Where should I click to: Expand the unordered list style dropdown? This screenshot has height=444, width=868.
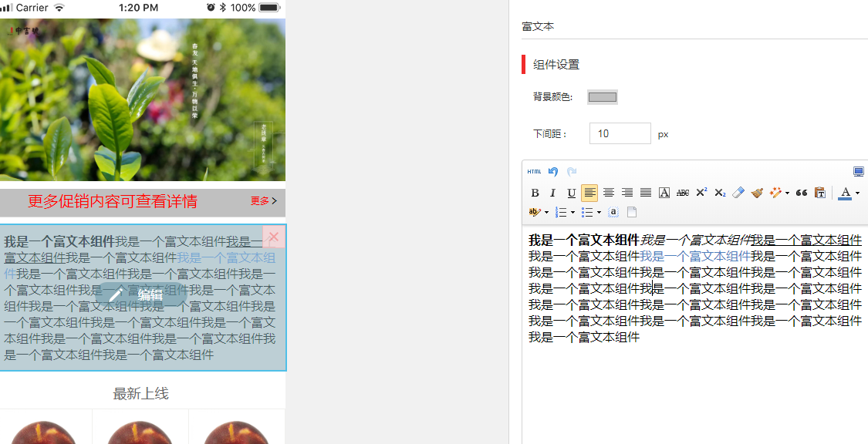pyautogui.click(x=599, y=212)
